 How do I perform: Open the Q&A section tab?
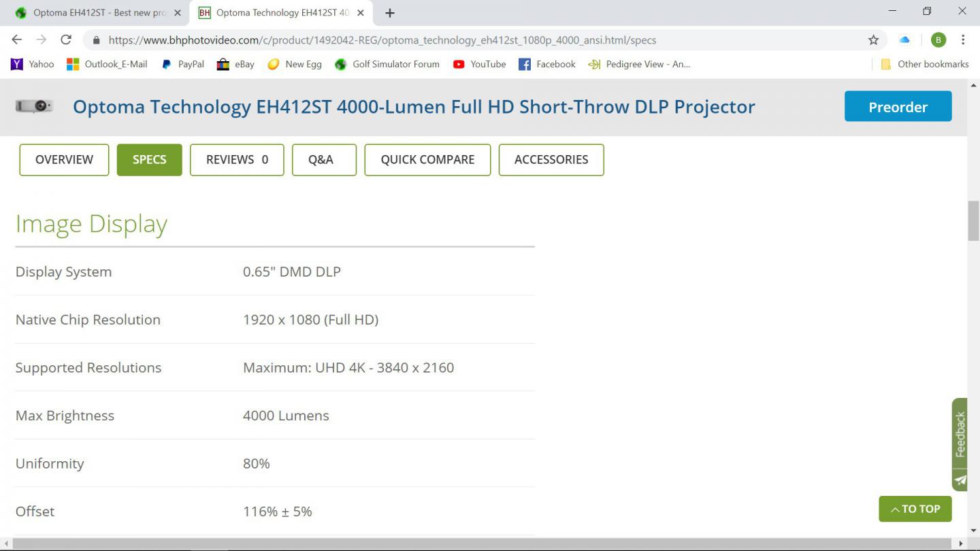324,160
